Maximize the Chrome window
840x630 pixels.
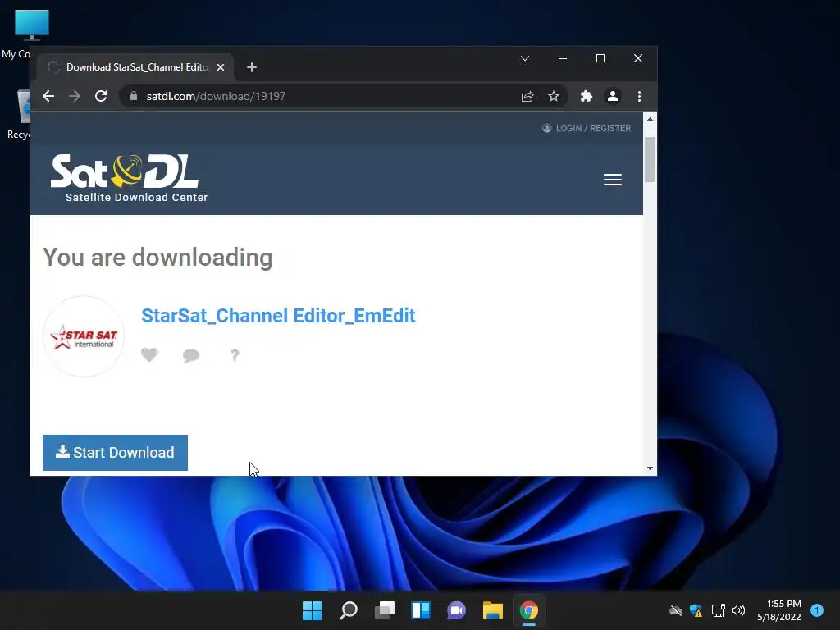pyautogui.click(x=600, y=58)
